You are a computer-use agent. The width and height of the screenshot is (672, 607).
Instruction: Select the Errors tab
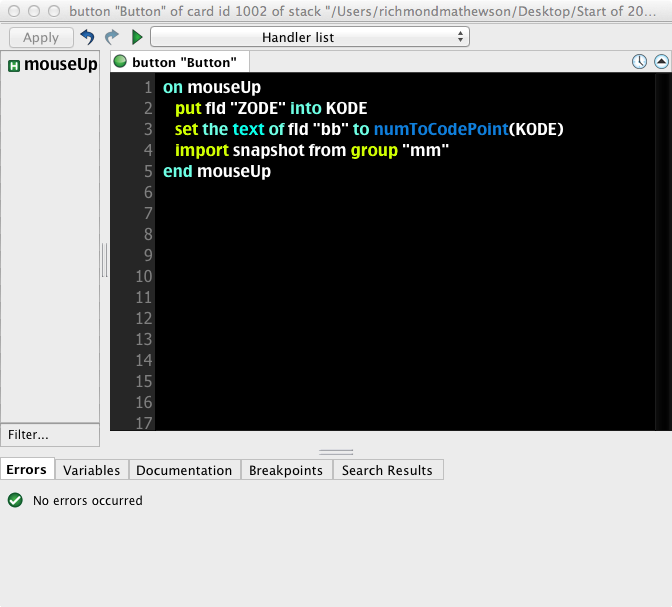tap(25, 470)
